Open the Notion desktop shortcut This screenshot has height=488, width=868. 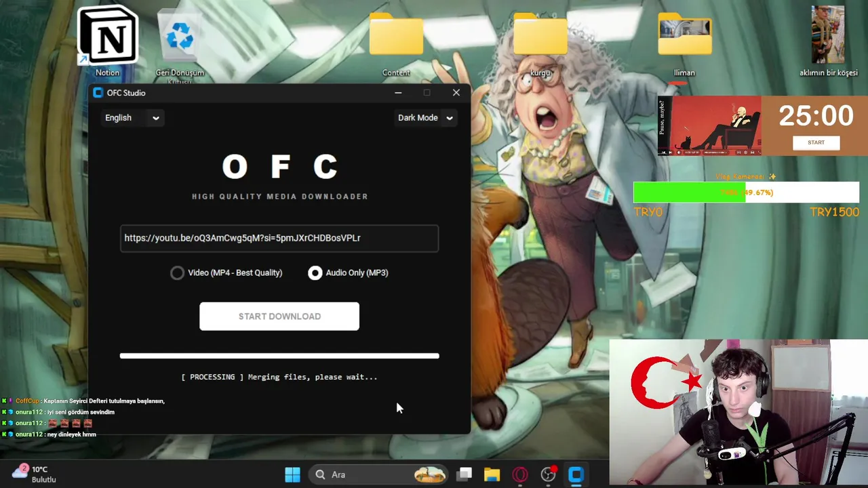click(x=107, y=41)
